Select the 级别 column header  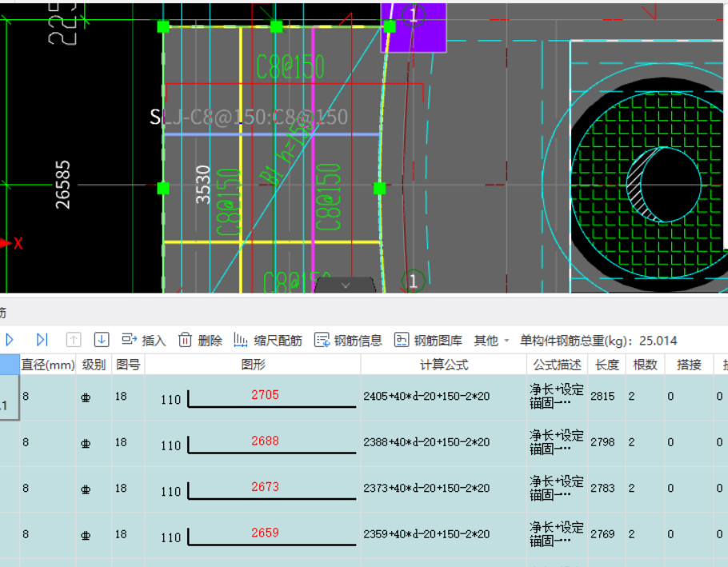coord(94,365)
